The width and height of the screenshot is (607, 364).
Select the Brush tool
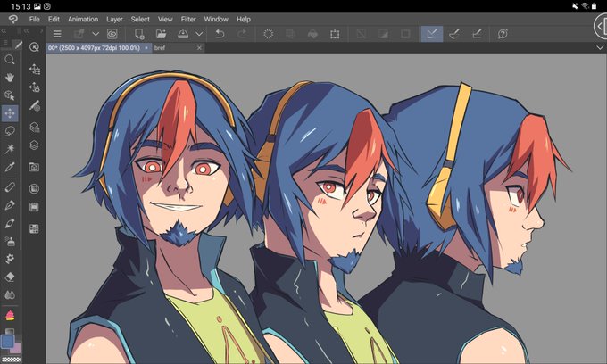[x=10, y=223]
